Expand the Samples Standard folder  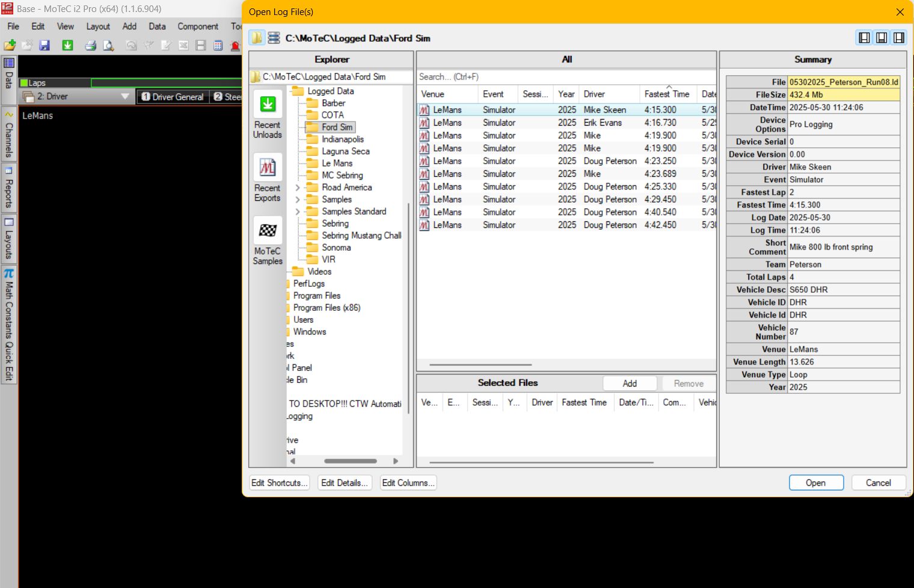pyautogui.click(x=297, y=212)
